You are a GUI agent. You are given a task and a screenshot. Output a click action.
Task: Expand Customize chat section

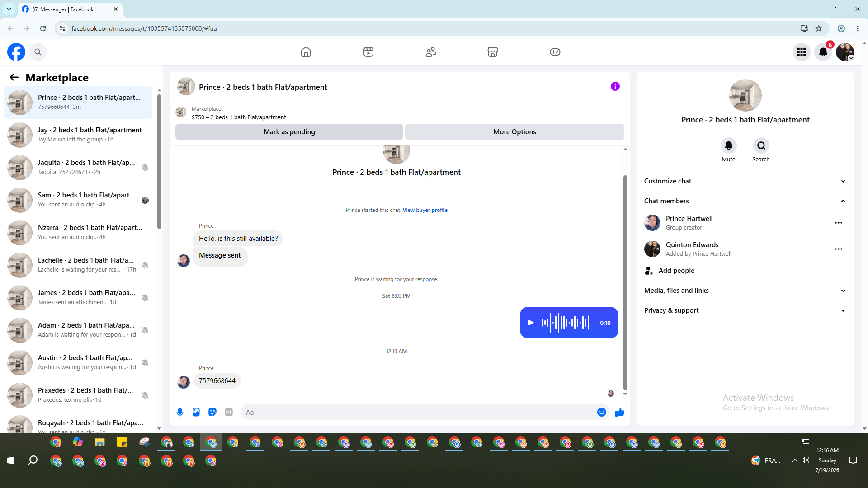coord(745,181)
